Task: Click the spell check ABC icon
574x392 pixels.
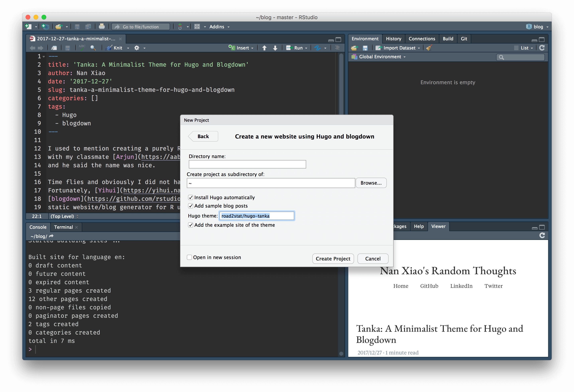Action: 82,48
